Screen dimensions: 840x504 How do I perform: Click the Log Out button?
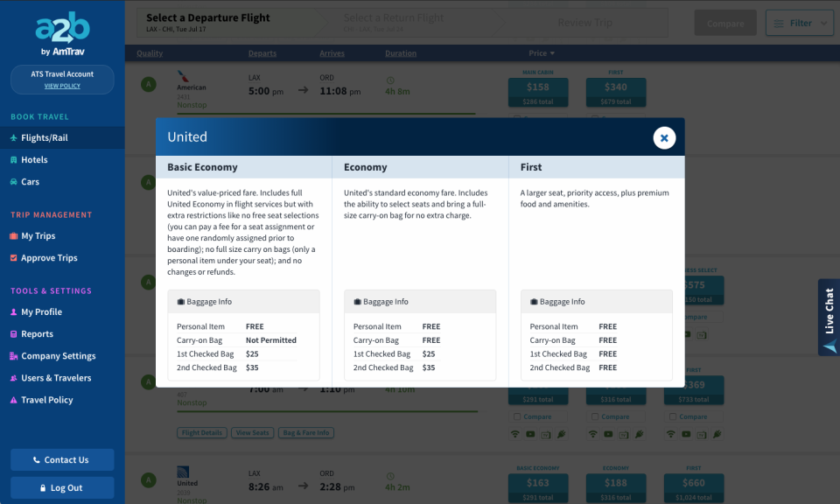(x=62, y=488)
